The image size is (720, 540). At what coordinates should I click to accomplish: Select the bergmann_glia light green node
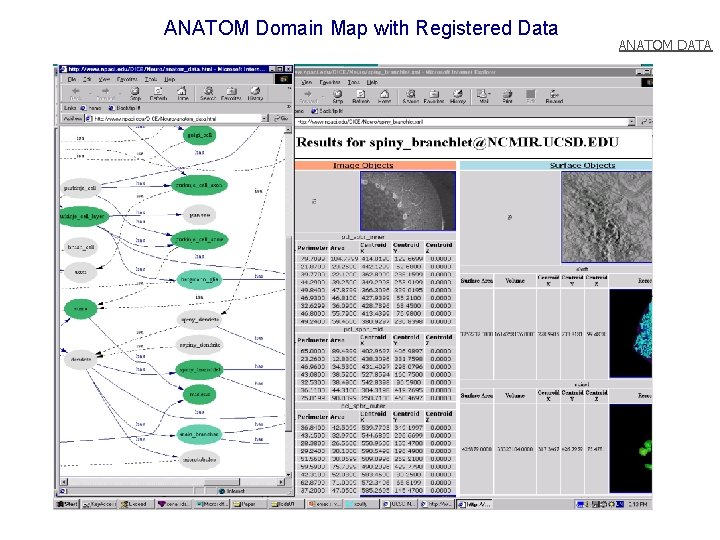pos(199,279)
